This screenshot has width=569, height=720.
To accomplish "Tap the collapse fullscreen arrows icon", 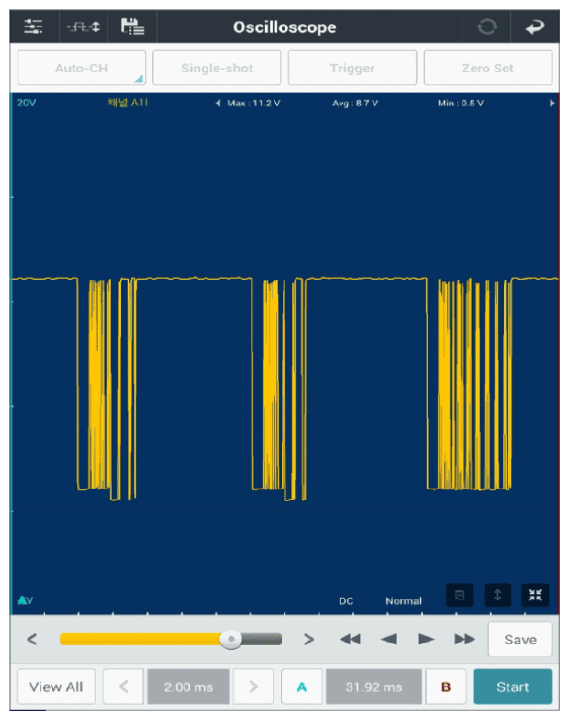I will 535,596.
